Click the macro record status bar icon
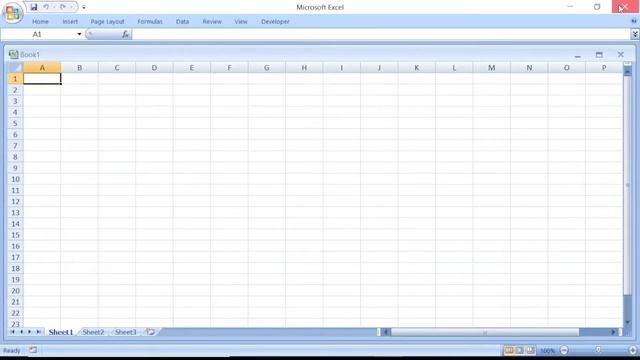640x360 pixels. coord(33,350)
